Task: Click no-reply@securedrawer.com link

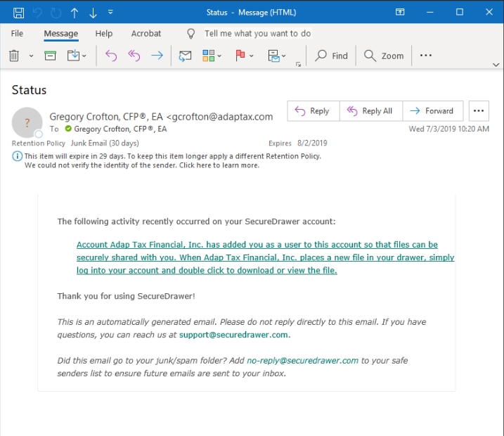Action: 302,361
